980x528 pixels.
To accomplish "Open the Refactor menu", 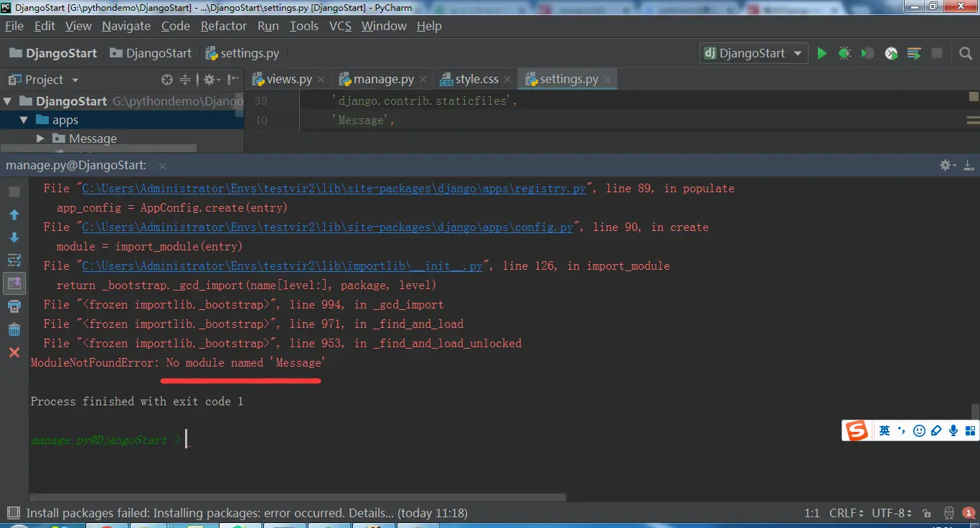I will coord(224,26).
